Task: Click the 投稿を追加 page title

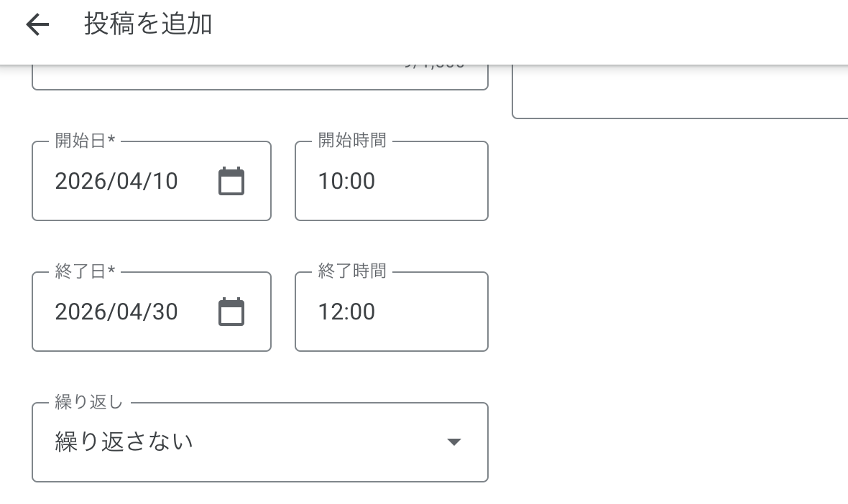Action: (148, 24)
